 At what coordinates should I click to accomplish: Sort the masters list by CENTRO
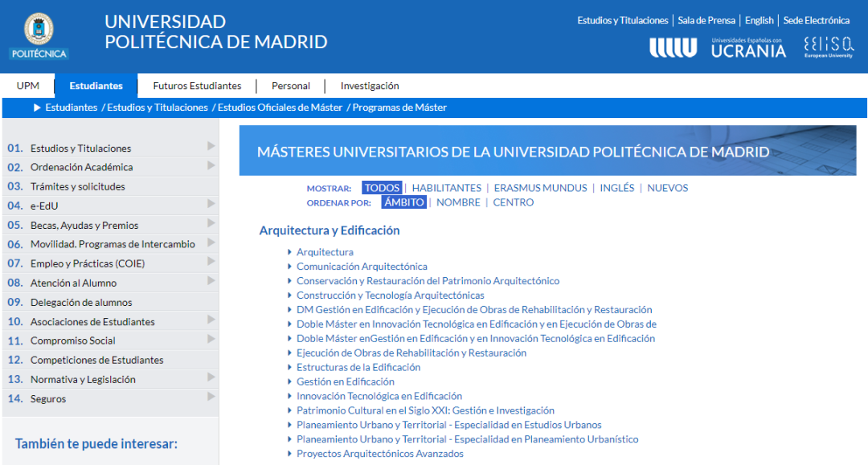514,202
